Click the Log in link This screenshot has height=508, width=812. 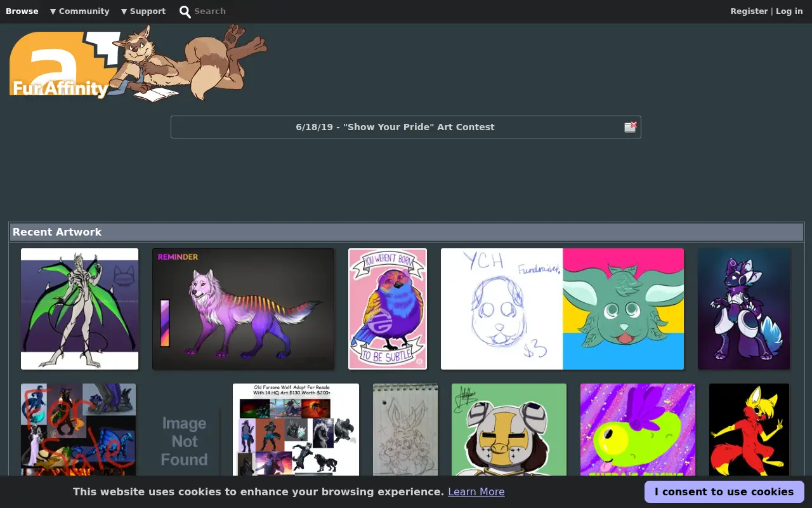coord(789,11)
